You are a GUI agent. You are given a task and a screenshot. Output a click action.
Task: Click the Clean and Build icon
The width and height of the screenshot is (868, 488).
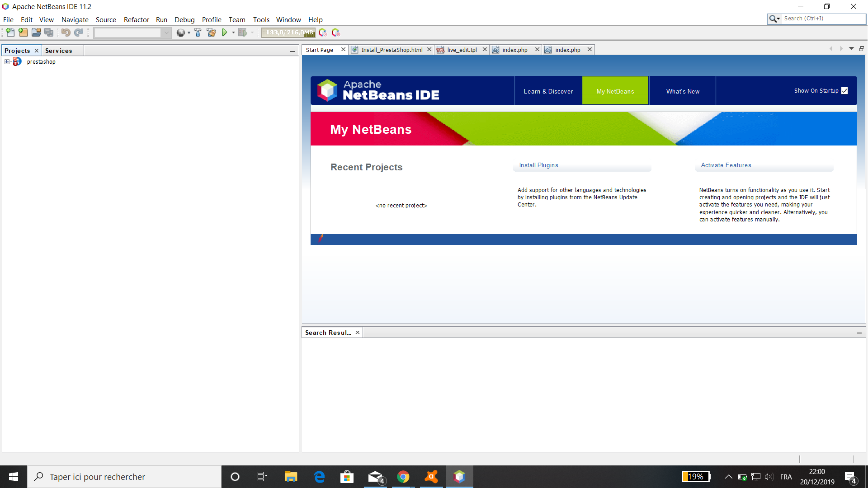(x=211, y=33)
